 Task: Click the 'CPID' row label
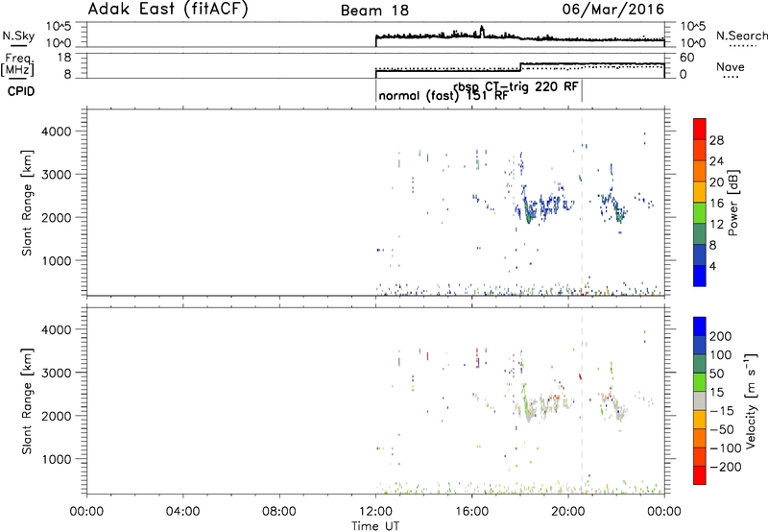click(21, 91)
